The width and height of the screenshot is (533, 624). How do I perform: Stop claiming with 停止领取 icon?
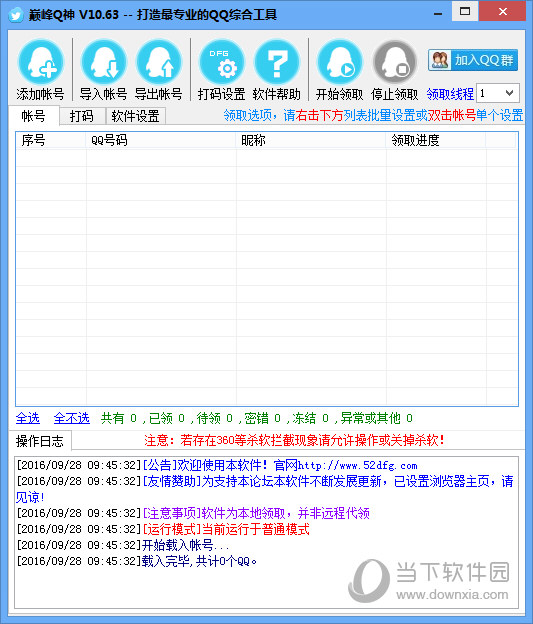[x=395, y=62]
